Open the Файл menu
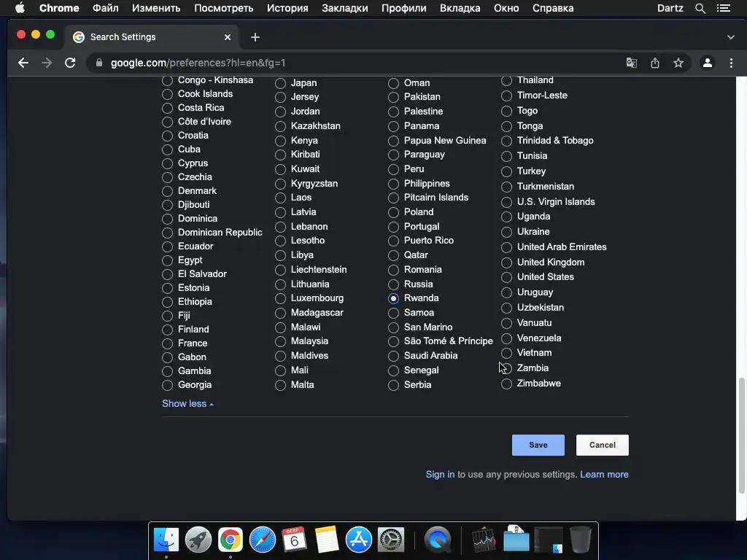Screen dimensions: 747x560 click(105, 8)
